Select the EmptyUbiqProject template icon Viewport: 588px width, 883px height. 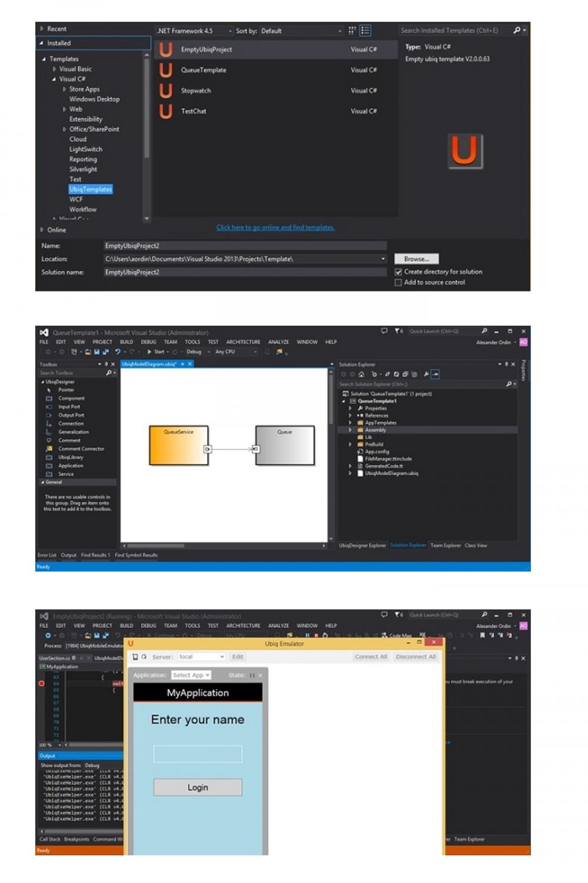pos(166,50)
